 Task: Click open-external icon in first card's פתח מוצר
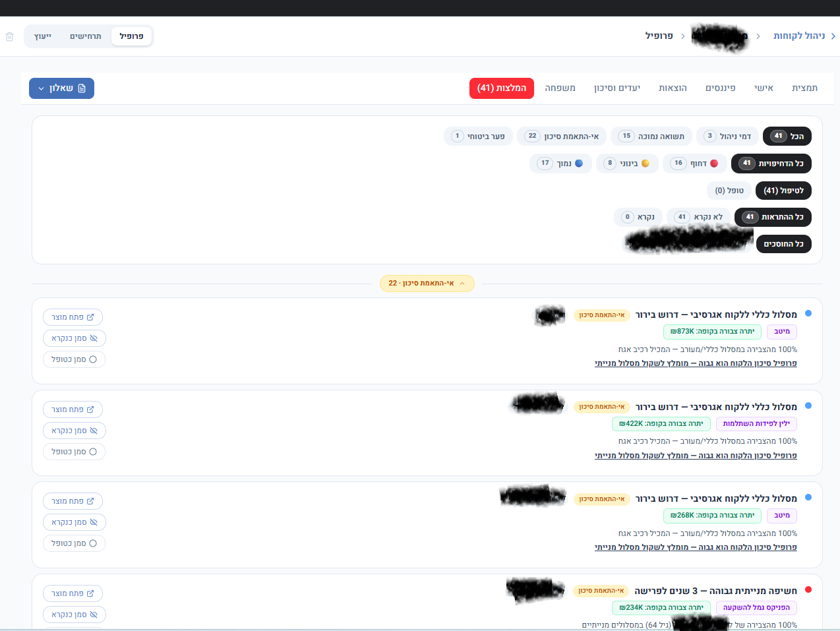point(90,317)
